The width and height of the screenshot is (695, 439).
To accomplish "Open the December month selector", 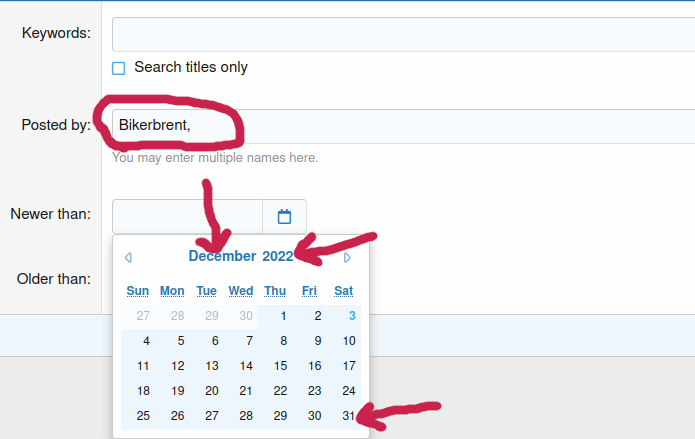I will coord(222,256).
